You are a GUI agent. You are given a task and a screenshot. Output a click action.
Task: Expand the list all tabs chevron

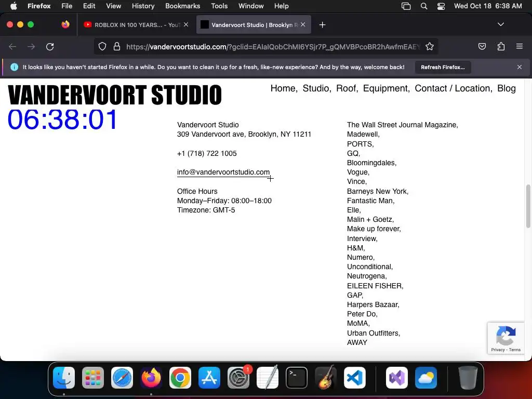pyautogui.click(x=500, y=24)
